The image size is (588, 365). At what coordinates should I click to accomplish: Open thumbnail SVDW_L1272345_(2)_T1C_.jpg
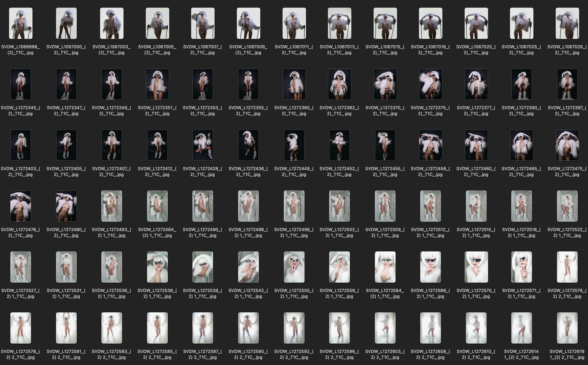(20, 84)
